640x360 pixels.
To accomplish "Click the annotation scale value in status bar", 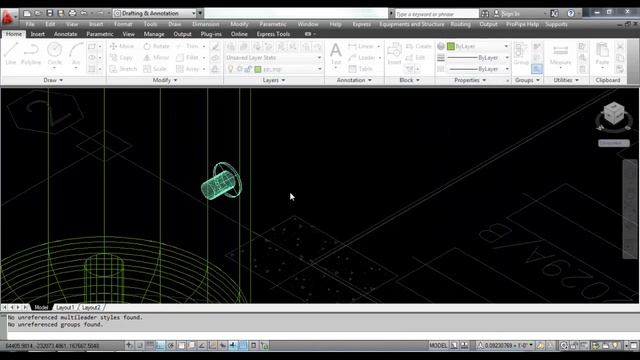I will tap(506, 346).
